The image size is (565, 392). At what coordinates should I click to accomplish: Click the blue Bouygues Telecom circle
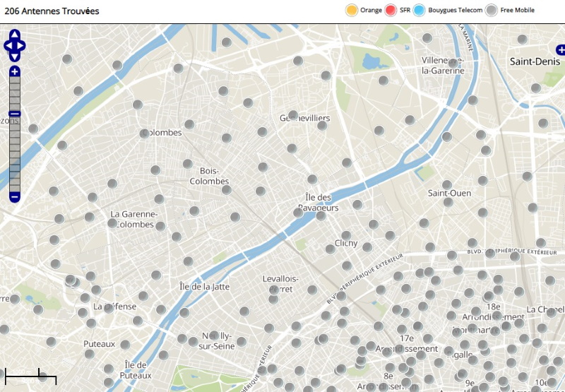[x=420, y=10]
